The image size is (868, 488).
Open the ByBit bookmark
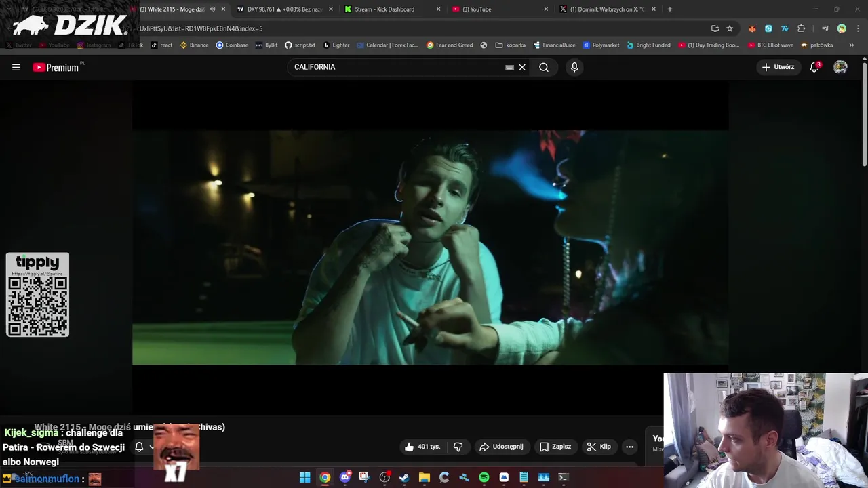[267, 45]
